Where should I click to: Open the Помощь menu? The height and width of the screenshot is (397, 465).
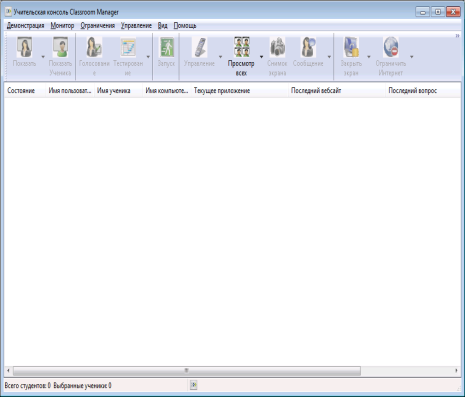coord(185,25)
